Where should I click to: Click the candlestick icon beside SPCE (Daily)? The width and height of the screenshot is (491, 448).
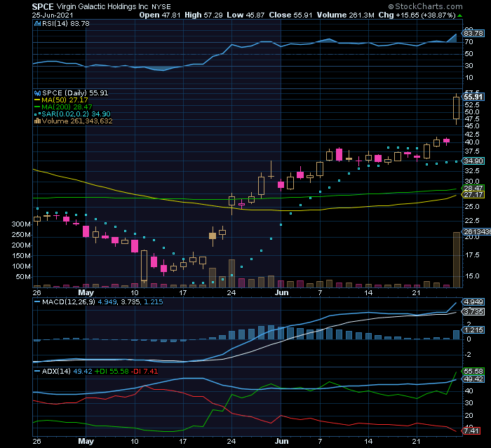pos(38,93)
